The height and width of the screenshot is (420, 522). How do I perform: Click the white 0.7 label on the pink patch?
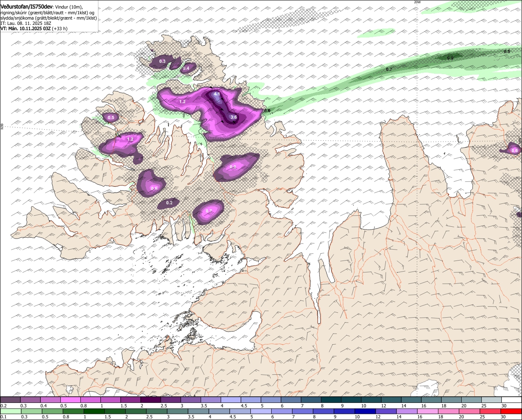pyautogui.click(x=209, y=210)
